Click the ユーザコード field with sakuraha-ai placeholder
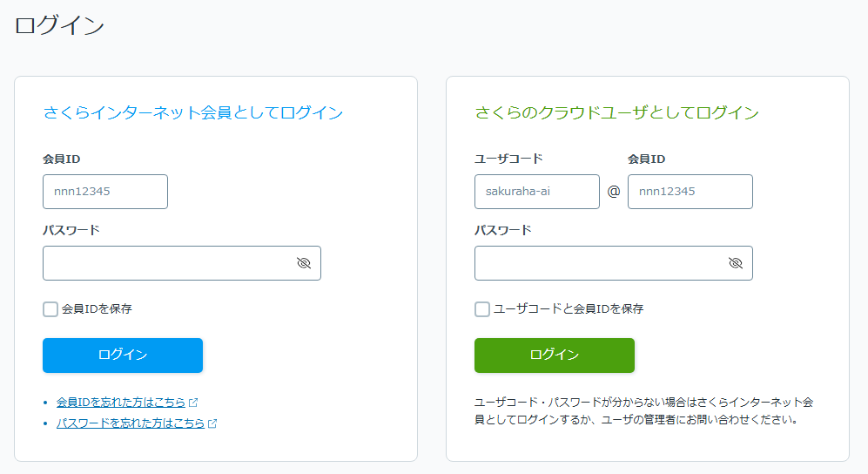Image resolution: width=868 pixels, height=474 pixels. pyautogui.click(x=536, y=192)
